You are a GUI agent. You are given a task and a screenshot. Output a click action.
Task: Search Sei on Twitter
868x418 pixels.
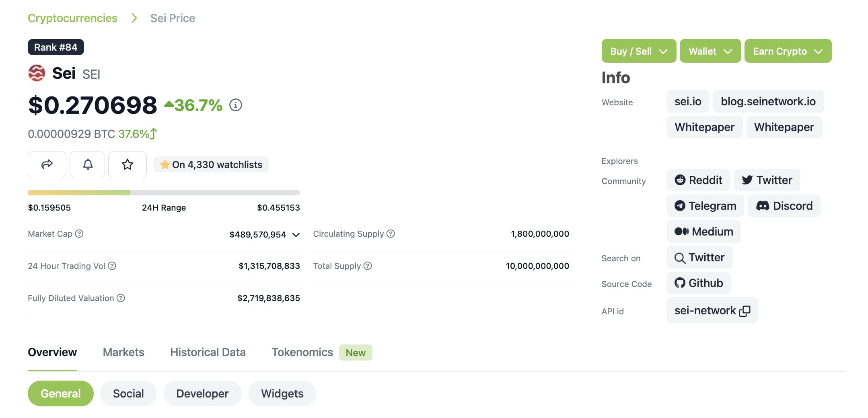[x=699, y=257]
